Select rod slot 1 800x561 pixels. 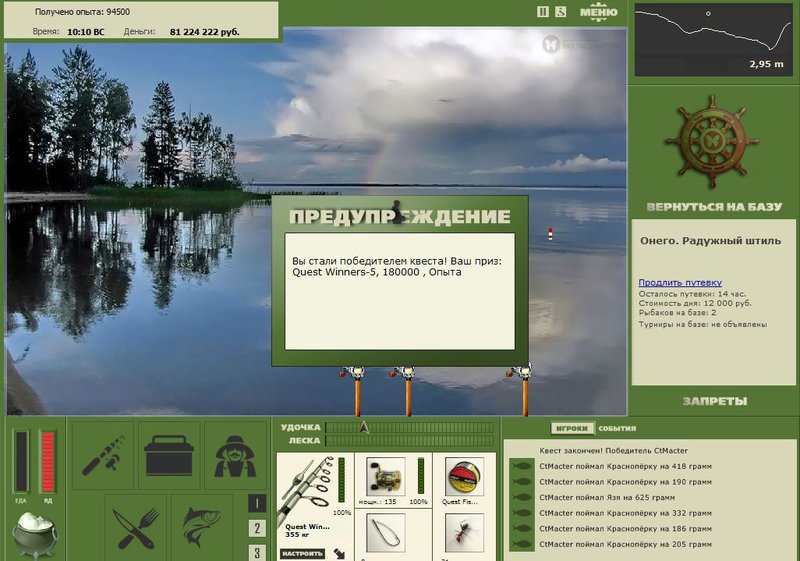coord(257,504)
